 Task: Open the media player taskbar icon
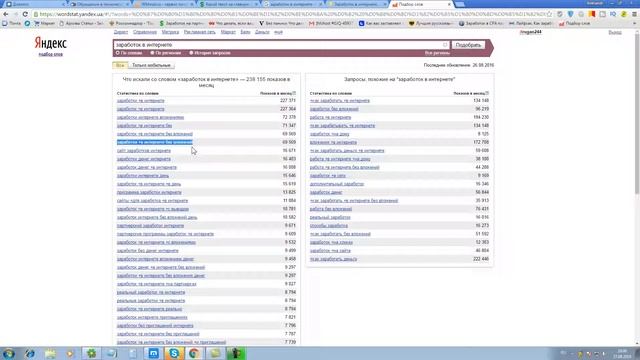71,353
